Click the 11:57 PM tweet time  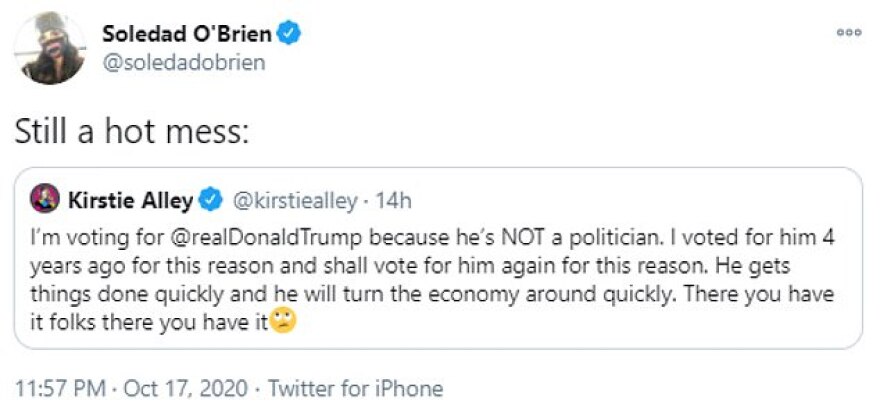point(56,389)
